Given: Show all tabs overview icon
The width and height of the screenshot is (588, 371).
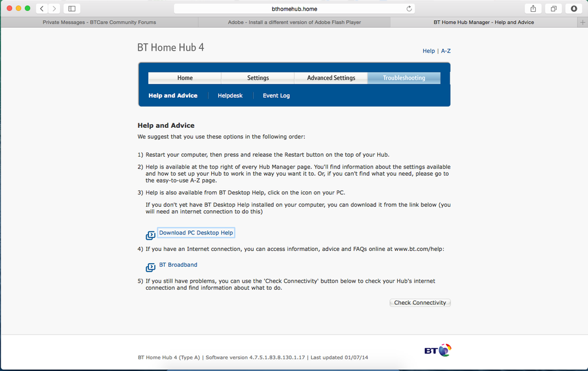Looking at the screenshot, I should coord(553,9).
